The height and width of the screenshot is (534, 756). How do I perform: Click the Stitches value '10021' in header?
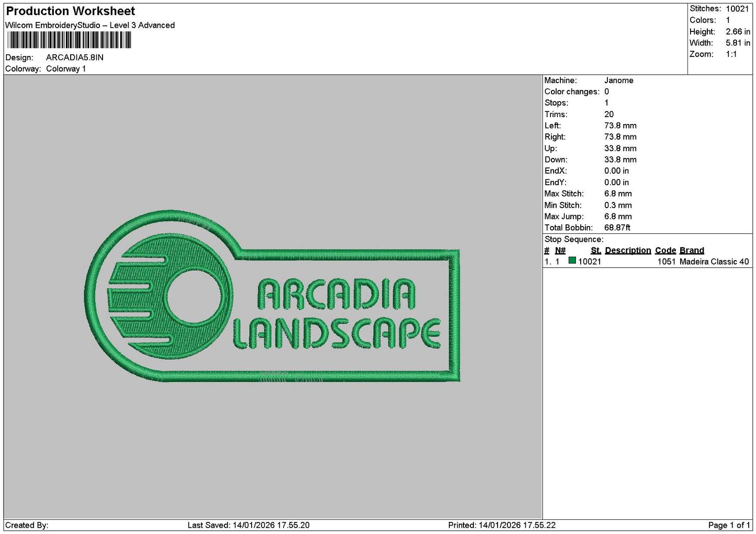pyautogui.click(x=737, y=8)
